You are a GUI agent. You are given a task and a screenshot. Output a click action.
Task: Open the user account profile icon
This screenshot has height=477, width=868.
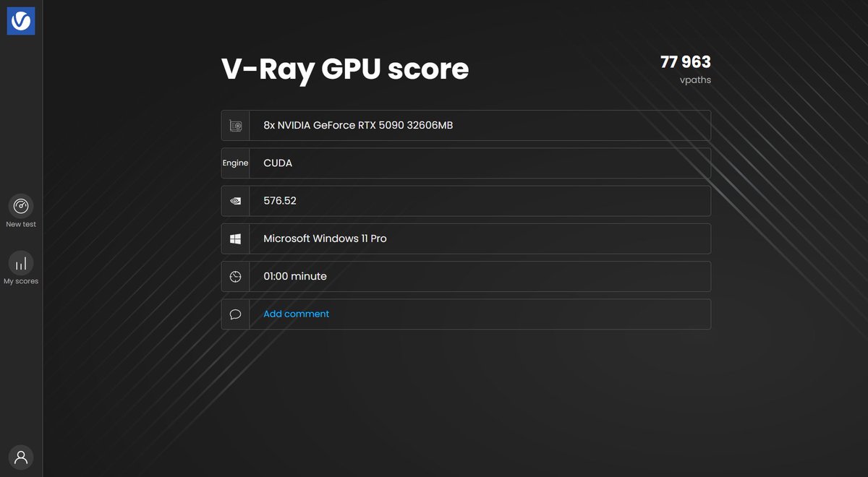[x=21, y=457]
